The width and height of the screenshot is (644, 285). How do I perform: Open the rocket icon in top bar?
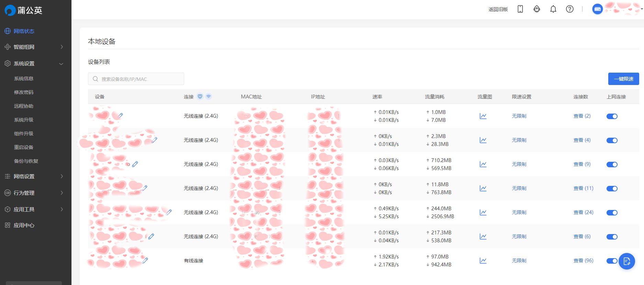click(x=537, y=9)
